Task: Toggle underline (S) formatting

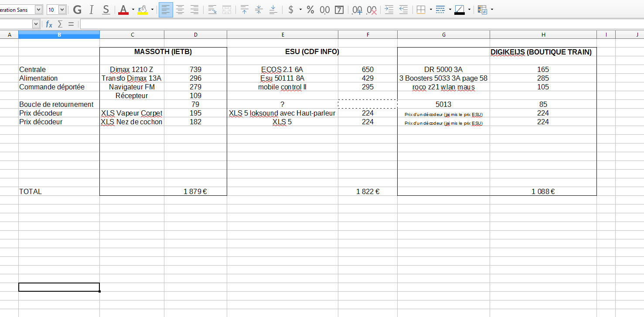Action: click(106, 10)
